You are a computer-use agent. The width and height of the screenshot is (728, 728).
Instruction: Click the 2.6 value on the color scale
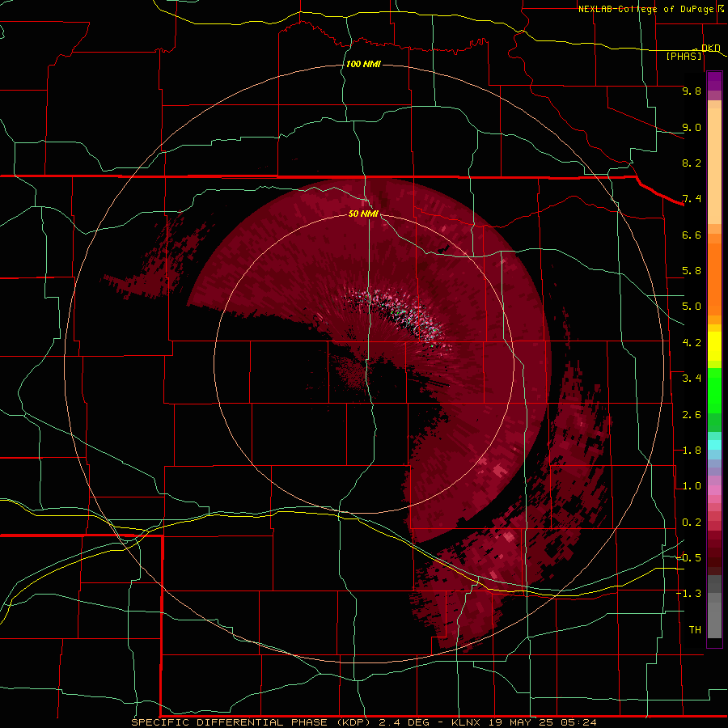pos(692,415)
